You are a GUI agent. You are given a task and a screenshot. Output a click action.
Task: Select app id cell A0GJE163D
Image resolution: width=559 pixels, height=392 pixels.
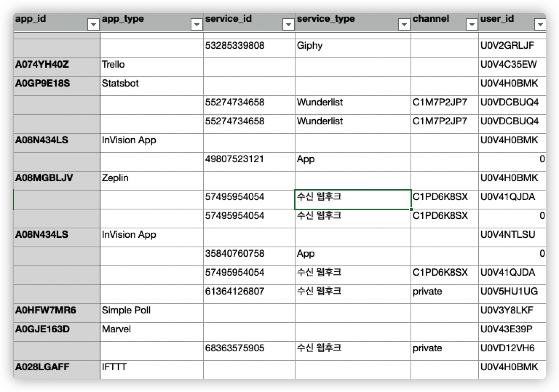(56, 332)
